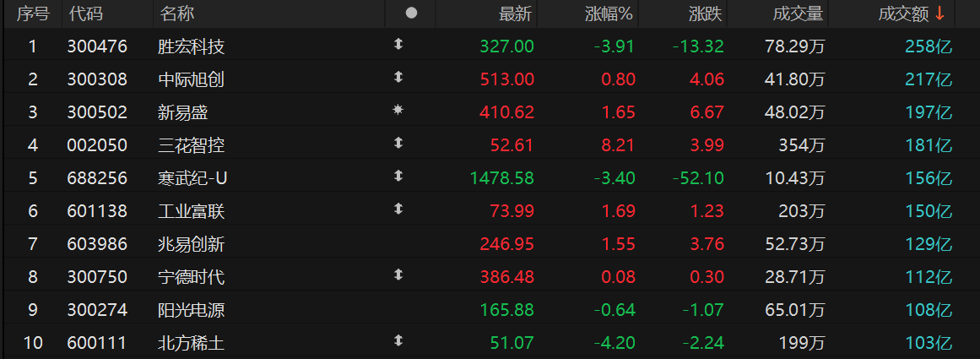Screen dimensions: 980x359
Task: Select stock name 工业富联
Action: click(192, 211)
